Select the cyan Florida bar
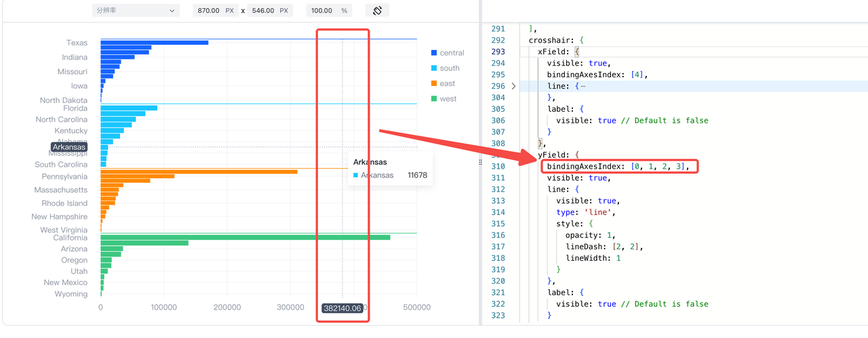The height and width of the screenshot is (338, 868). tap(129, 108)
